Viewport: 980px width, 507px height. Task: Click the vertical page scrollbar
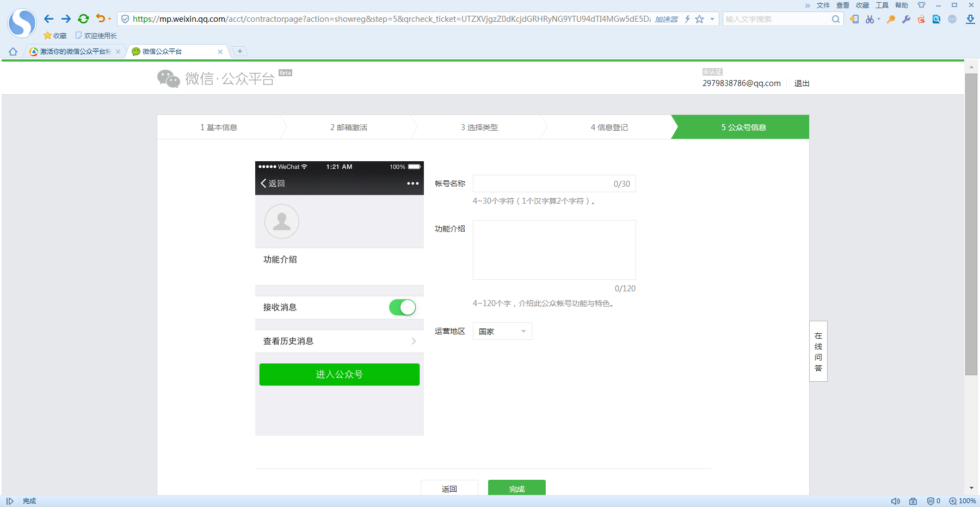[971, 224]
